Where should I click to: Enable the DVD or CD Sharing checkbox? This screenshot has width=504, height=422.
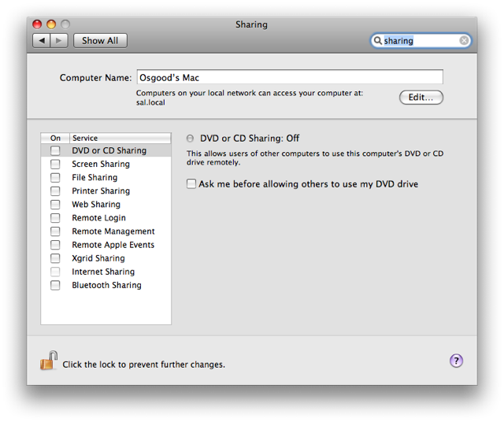(55, 150)
